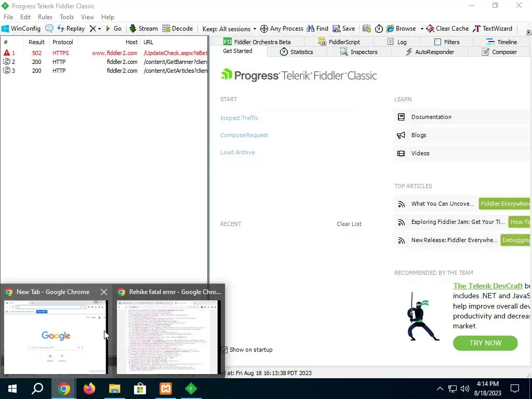Open XAMPP from the taskbar
The height and width of the screenshot is (399, 532).
click(x=166, y=389)
